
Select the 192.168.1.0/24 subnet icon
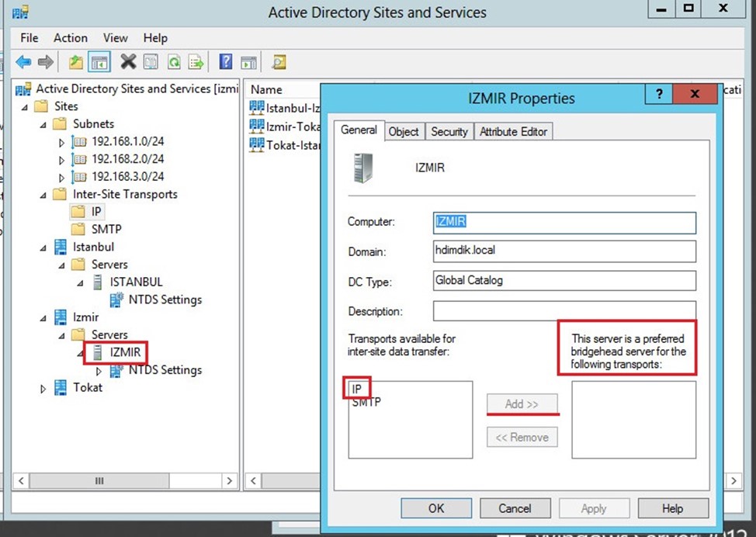pos(79,142)
